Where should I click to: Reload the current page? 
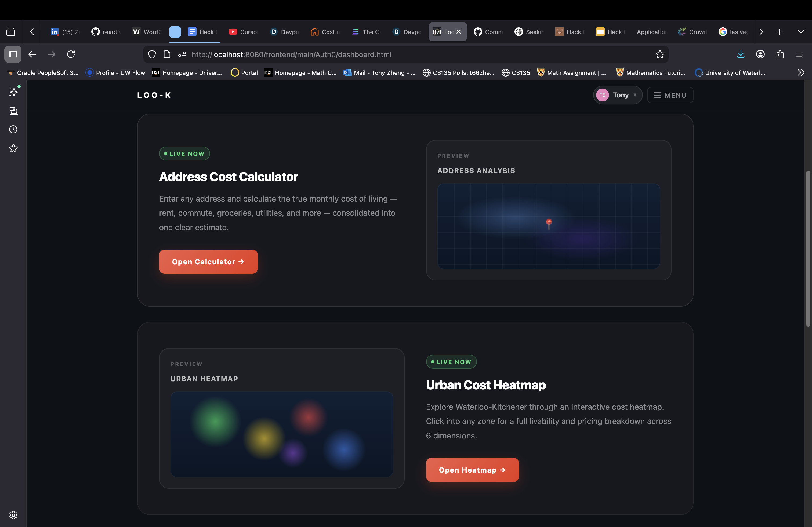click(71, 54)
